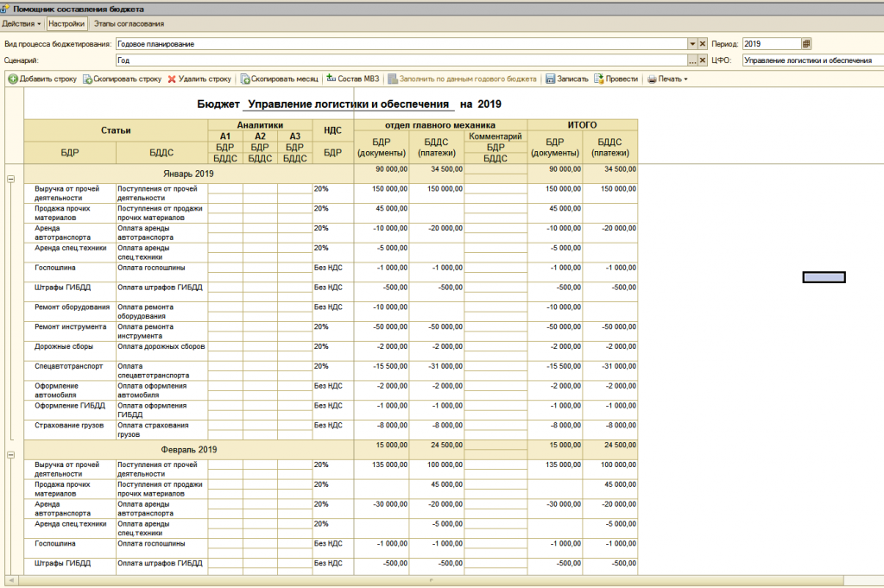884x588 pixels.
Task: Collapse the Февраль 2019 group
Action: point(10,454)
